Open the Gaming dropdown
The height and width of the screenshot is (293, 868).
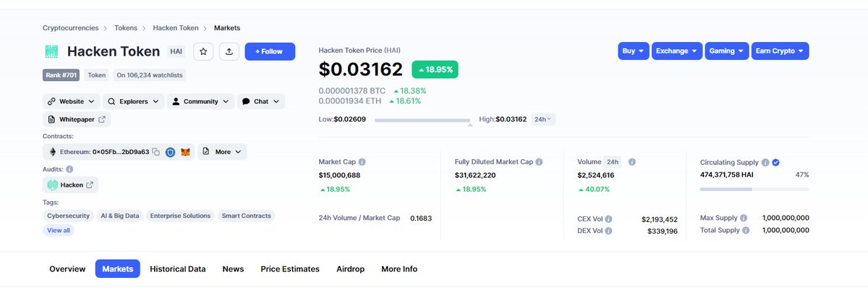coord(726,51)
